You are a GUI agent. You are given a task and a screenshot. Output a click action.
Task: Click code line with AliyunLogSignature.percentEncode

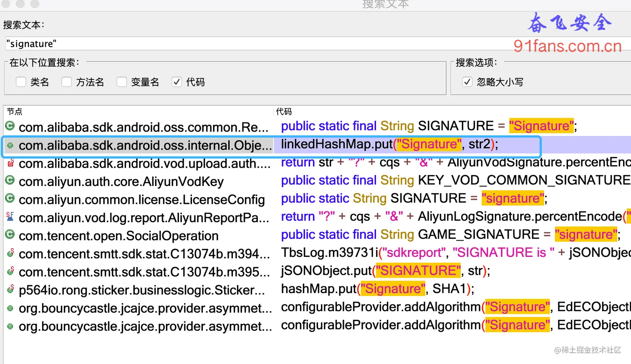point(456,216)
